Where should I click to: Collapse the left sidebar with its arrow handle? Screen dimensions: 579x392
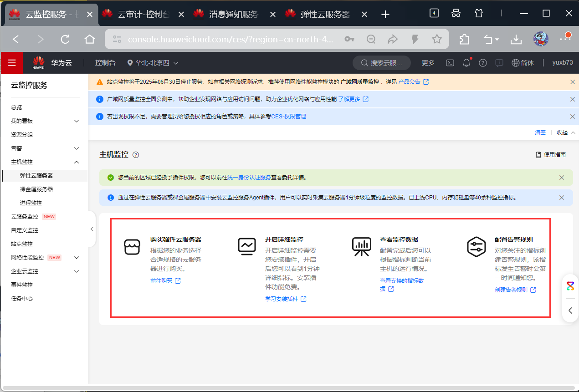(92, 229)
